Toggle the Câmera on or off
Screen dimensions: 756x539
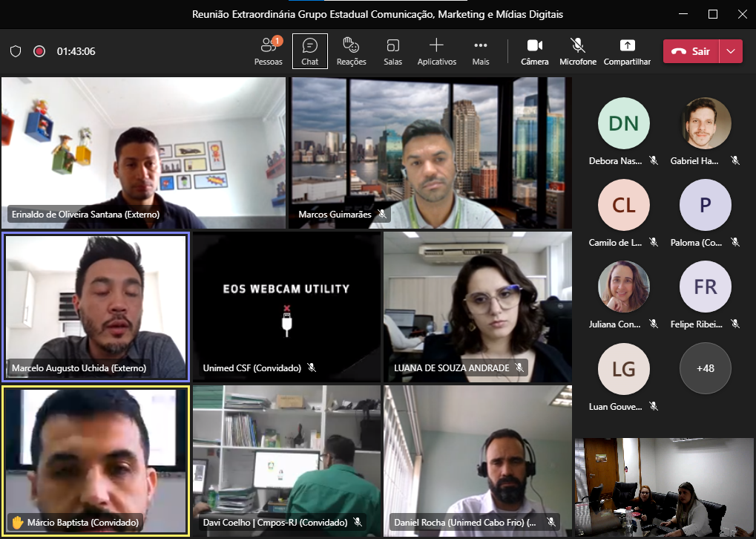click(x=534, y=51)
